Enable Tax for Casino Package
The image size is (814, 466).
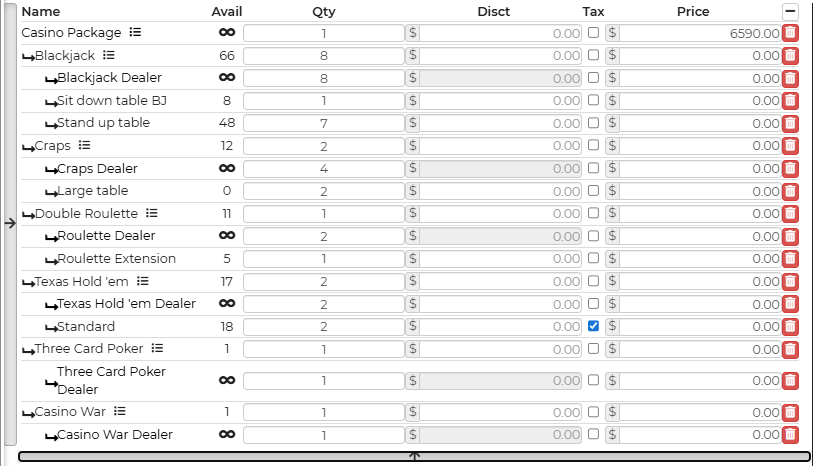[x=594, y=33]
